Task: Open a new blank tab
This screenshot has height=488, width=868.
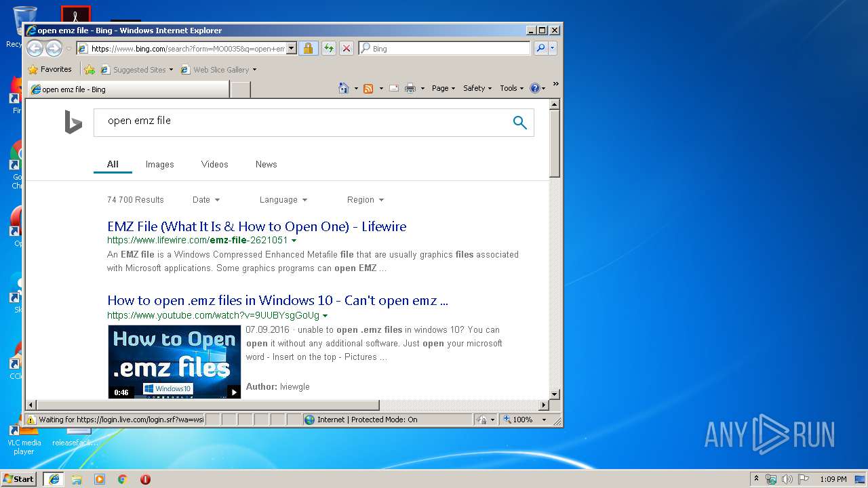Action: (x=241, y=89)
